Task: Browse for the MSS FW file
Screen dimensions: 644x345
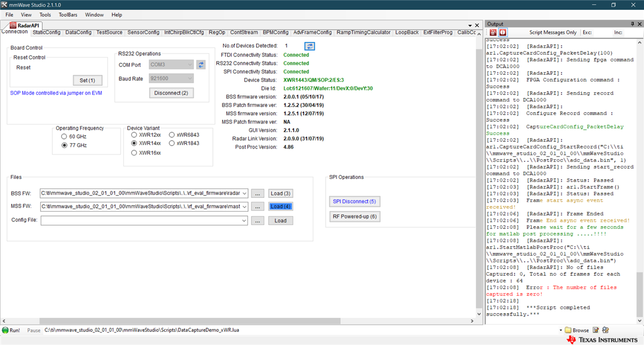Action: 258,207
